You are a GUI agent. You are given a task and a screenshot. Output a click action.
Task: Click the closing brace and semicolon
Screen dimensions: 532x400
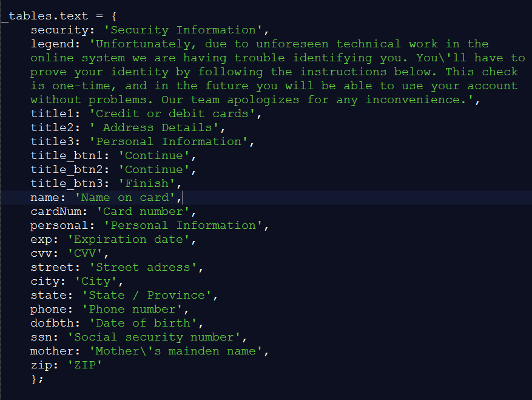[x=38, y=379]
